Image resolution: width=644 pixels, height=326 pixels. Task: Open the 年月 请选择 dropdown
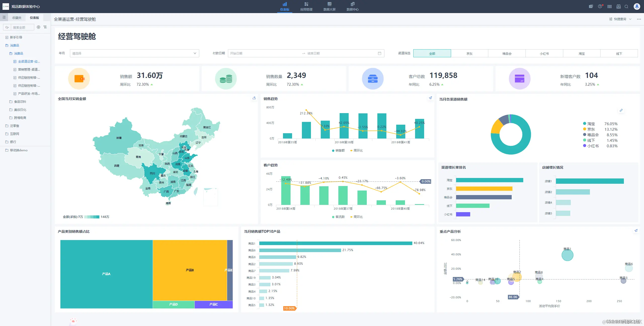tap(134, 53)
